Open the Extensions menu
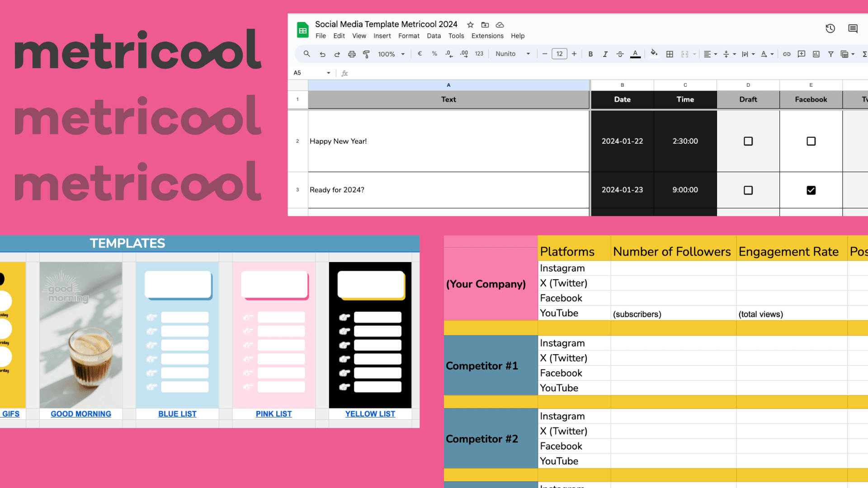Screen dimensions: 868x488 [487, 36]
